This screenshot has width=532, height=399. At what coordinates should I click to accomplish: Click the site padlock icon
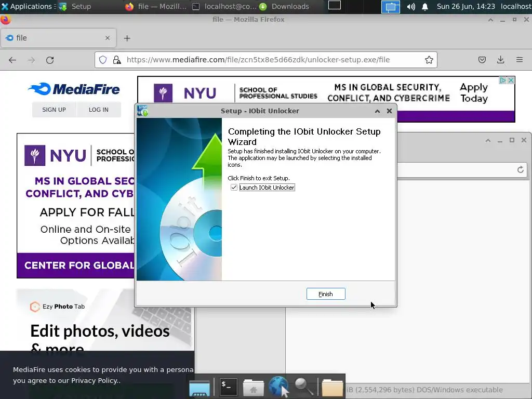coord(117,60)
